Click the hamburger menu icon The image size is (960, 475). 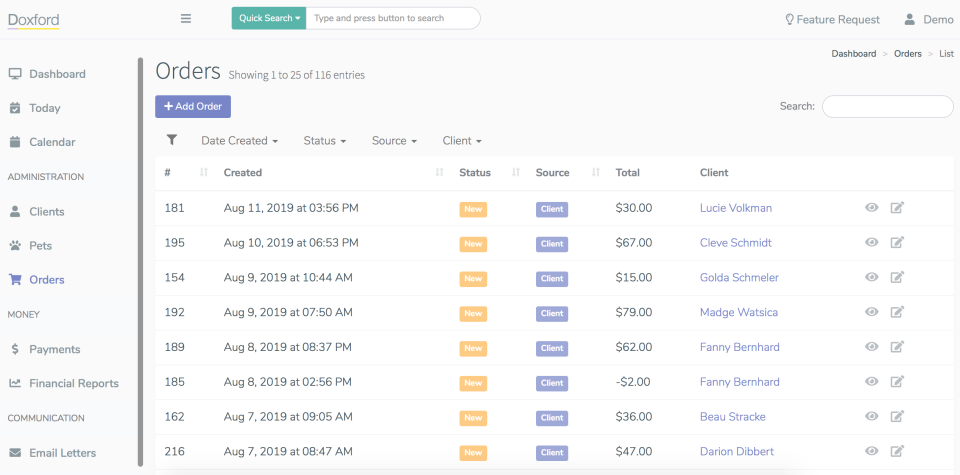click(185, 19)
